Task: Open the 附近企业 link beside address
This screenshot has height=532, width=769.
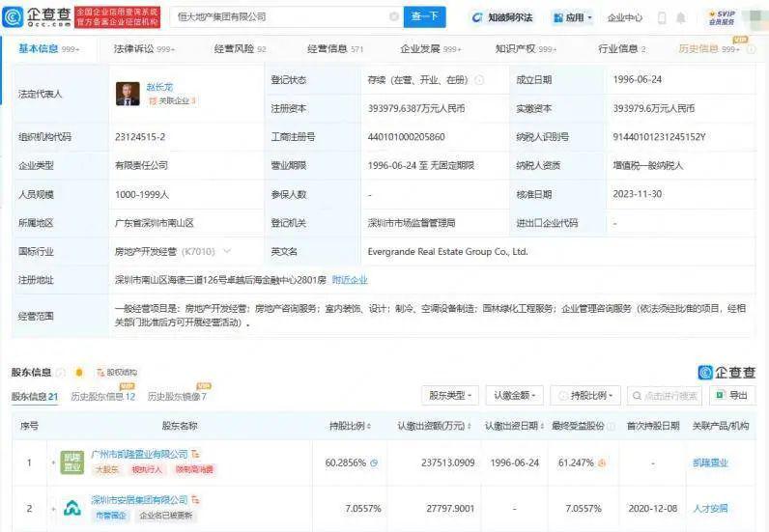Action: [x=350, y=279]
